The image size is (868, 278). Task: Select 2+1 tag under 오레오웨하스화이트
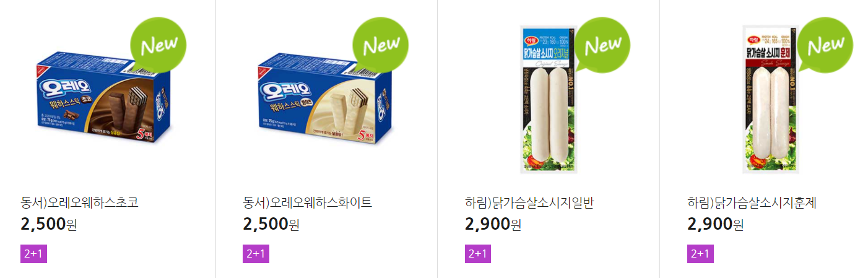[256, 254]
